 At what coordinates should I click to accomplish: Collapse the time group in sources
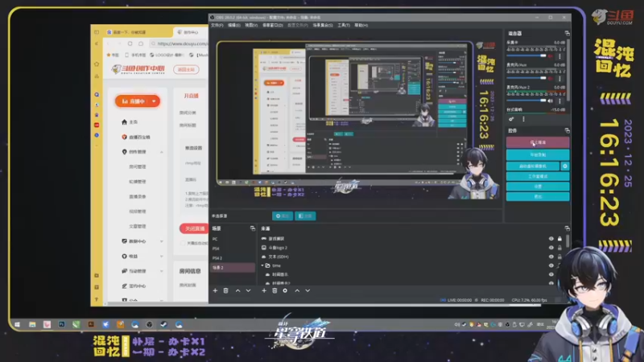coord(262,265)
